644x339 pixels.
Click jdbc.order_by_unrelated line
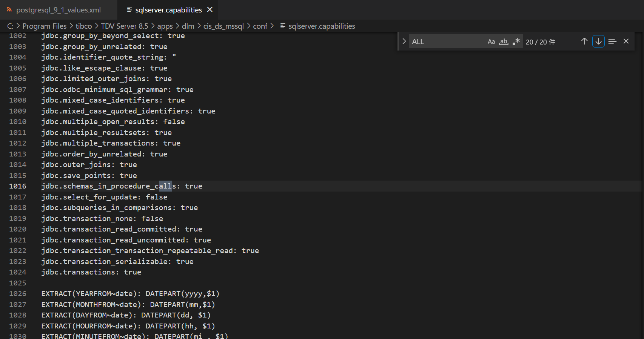[105, 154]
